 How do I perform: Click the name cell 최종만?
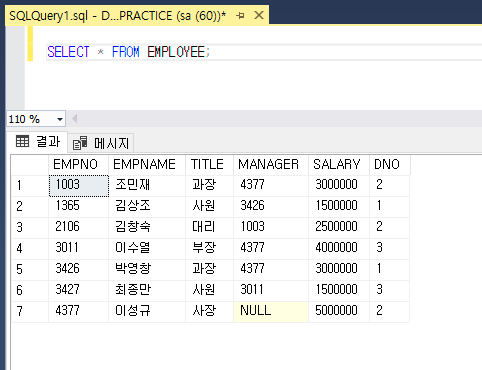[147, 291]
